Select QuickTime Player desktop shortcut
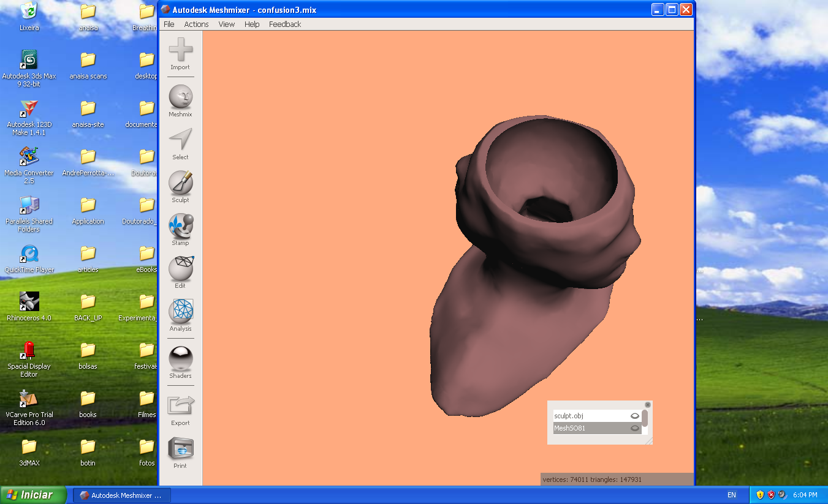 pyautogui.click(x=29, y=258)
